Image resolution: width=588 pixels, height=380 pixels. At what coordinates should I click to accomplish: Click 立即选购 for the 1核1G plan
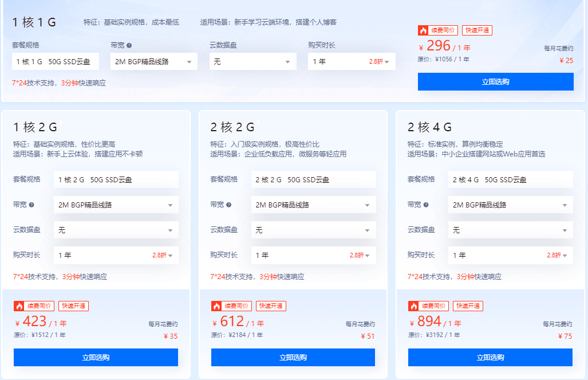point(495,81)
